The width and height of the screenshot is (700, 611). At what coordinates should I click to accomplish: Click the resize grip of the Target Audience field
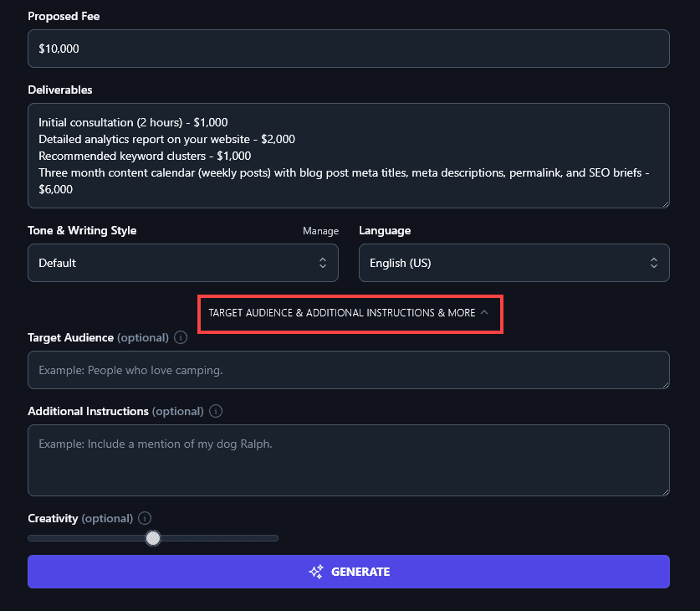(x=664, y=384)
